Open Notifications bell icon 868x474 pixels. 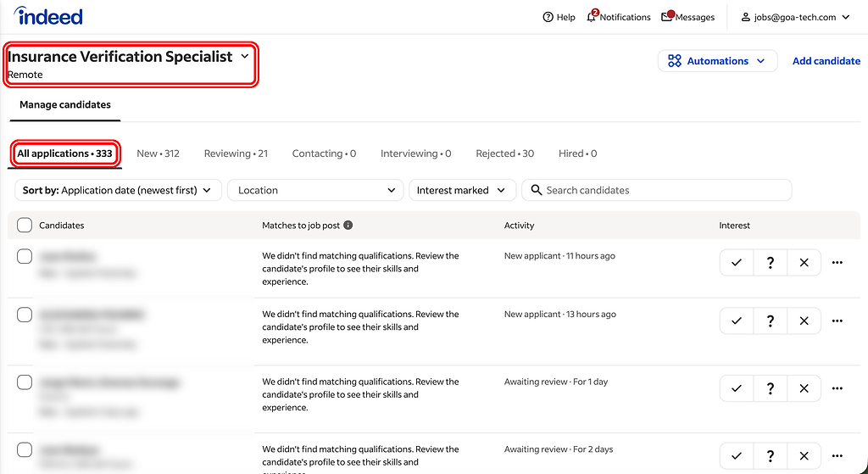591,17
